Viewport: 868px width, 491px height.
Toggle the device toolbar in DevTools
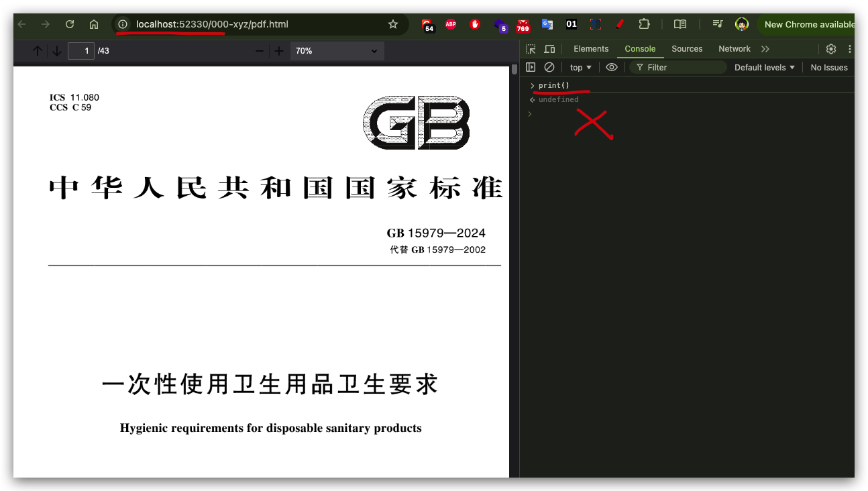[549, 49]
